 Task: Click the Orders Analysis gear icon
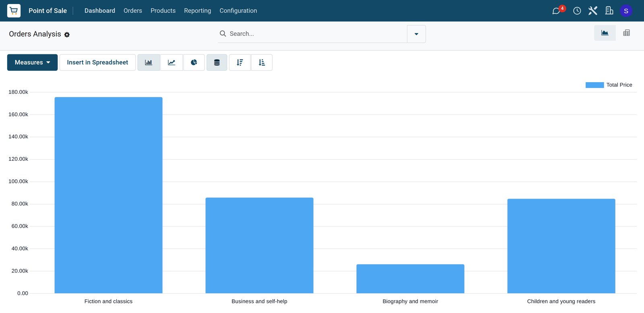point(67,35)
